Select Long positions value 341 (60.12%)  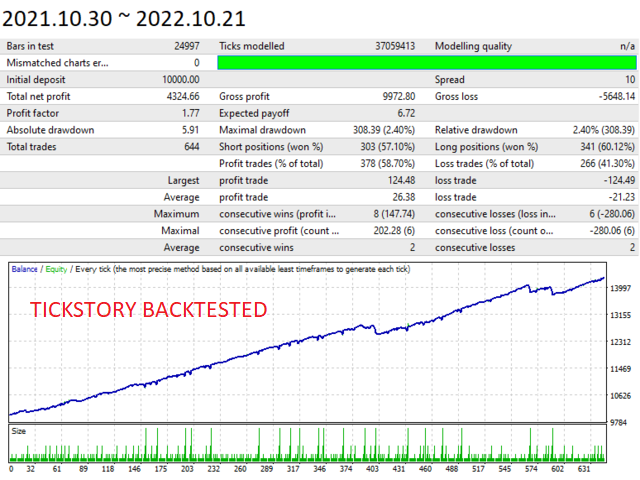click(x=607, y=147)
